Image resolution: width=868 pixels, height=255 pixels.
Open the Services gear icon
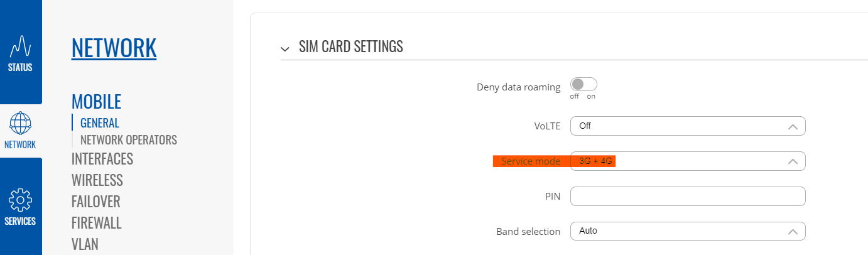click(x=21, y=200)
